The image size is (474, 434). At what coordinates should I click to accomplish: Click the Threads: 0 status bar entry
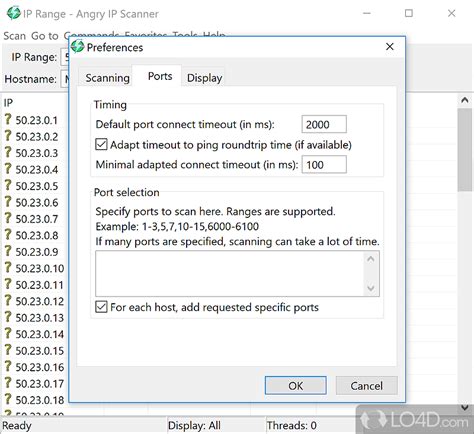pos(291,426)
